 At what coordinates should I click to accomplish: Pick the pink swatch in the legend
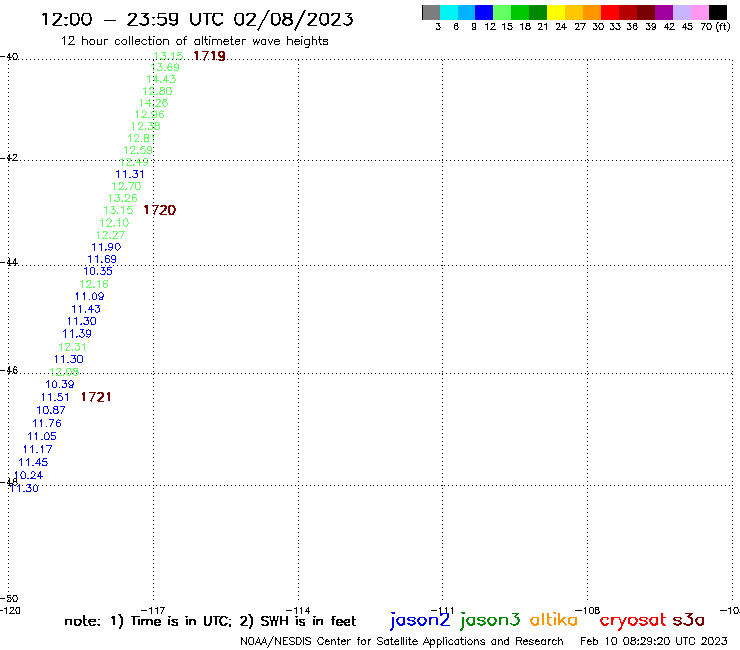[x=699, y=12]
